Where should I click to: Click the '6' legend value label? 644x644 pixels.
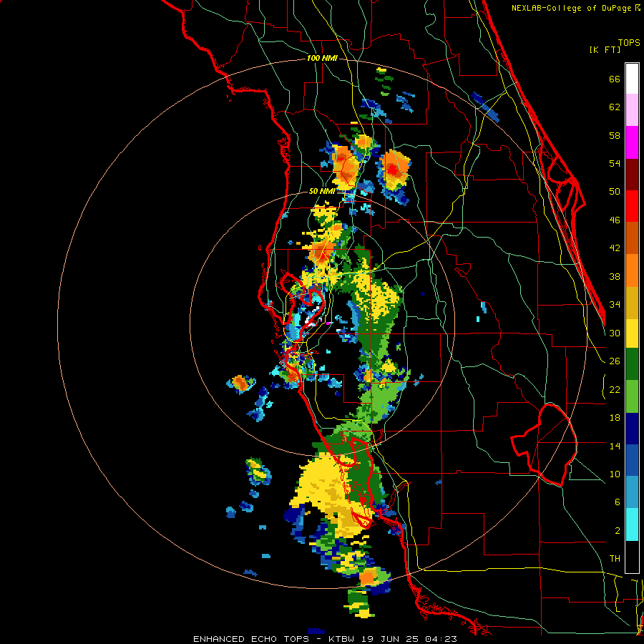pos(618,502)
